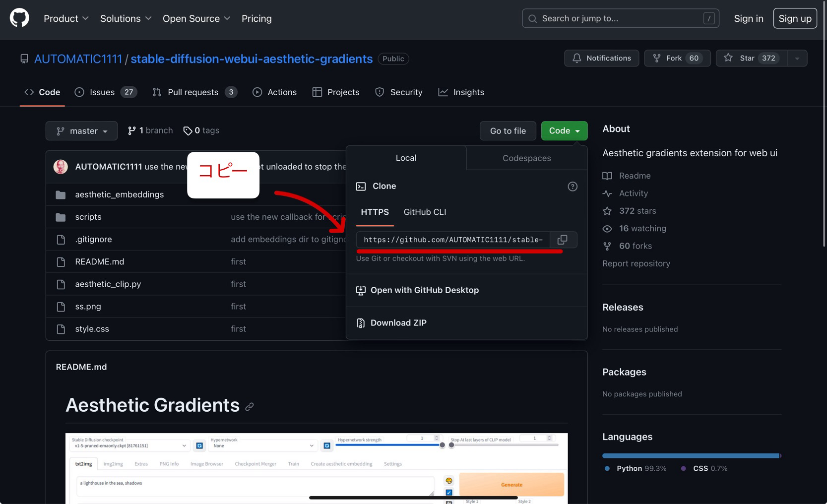Open the clone help question mark icon
This screenshot has width=827, height=504.
tap(572, 186)
